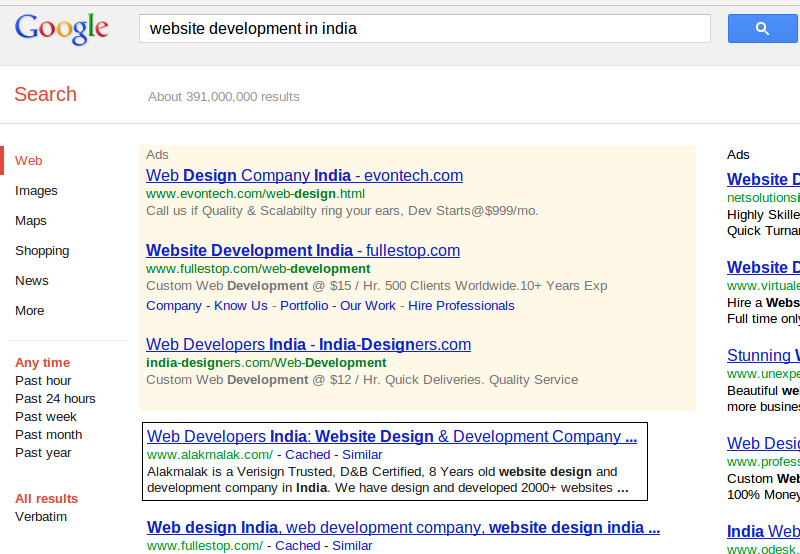Image resolution: width=800 pixels, height=554 pixels.
Task: Select the All results option
Action: click(x=46, y=498)
